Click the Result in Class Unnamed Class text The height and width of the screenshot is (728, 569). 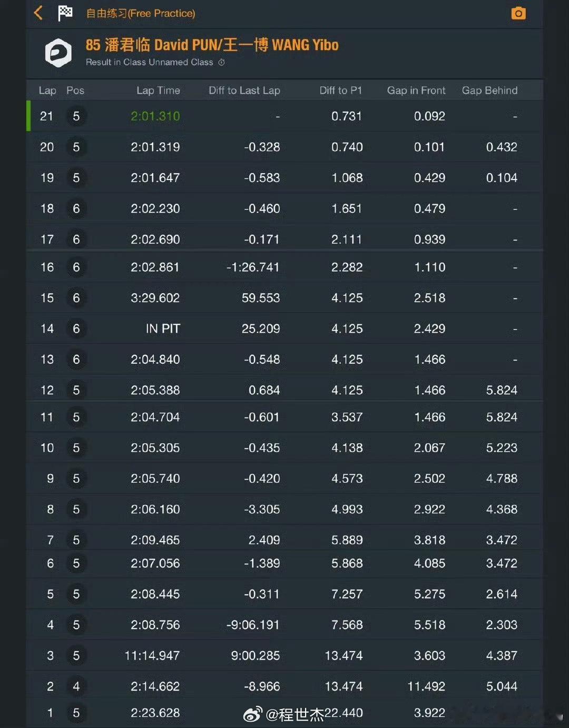150,62
